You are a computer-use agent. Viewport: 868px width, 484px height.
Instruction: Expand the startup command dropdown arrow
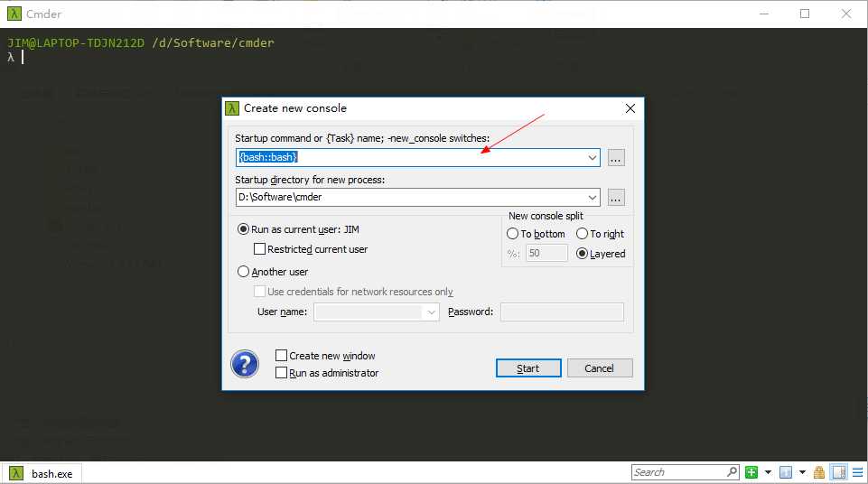click(592, 158)
